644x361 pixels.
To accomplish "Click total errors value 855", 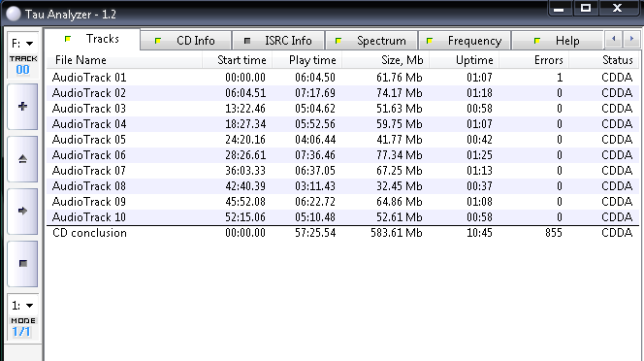I will [554, 233].
